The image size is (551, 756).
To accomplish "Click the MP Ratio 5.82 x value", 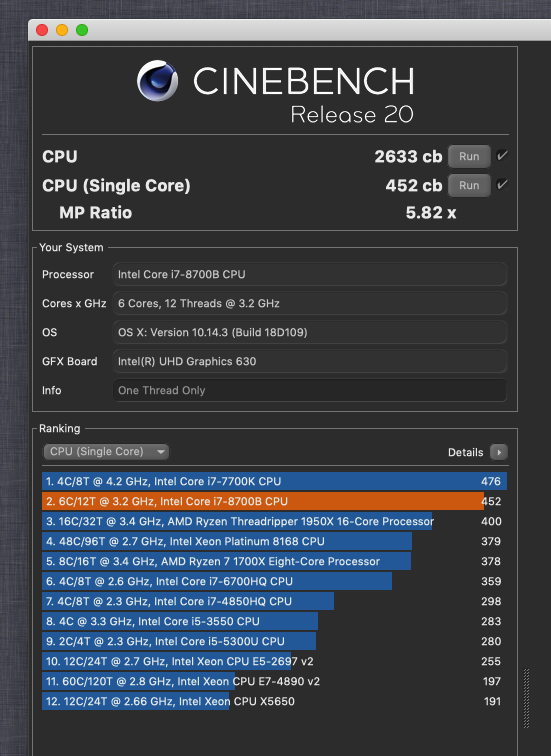I will [x=430, y=213].
